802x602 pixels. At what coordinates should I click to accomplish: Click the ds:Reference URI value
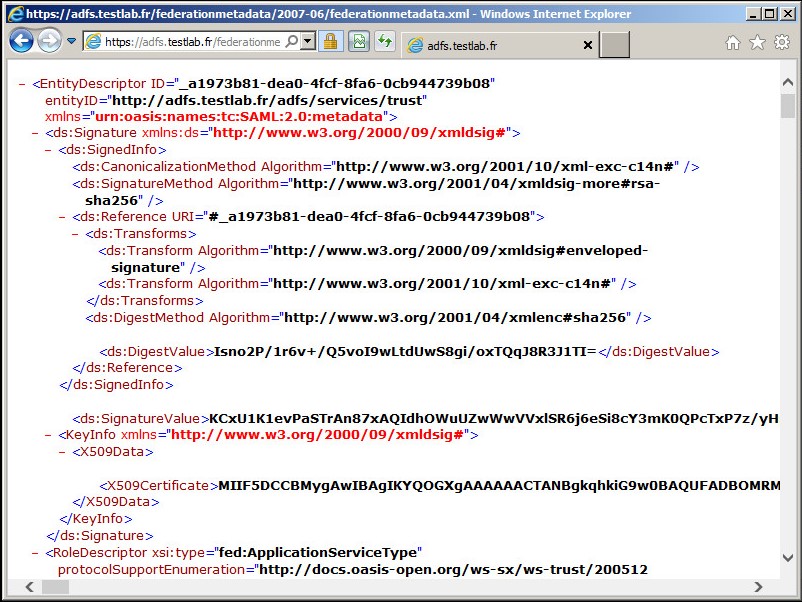[x=369, y=217]
